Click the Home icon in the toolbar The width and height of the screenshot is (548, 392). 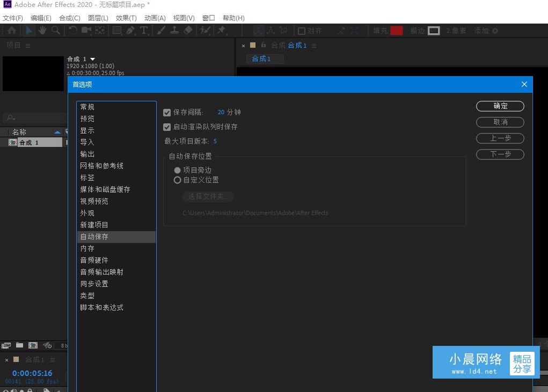click(x=11, y=31)
